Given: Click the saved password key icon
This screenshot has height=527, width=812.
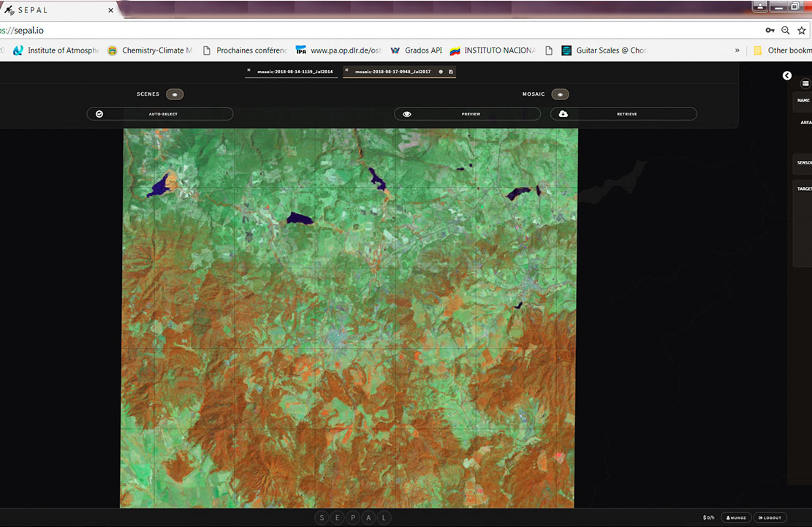Looking at the screenshot, I should pos(770,31).
